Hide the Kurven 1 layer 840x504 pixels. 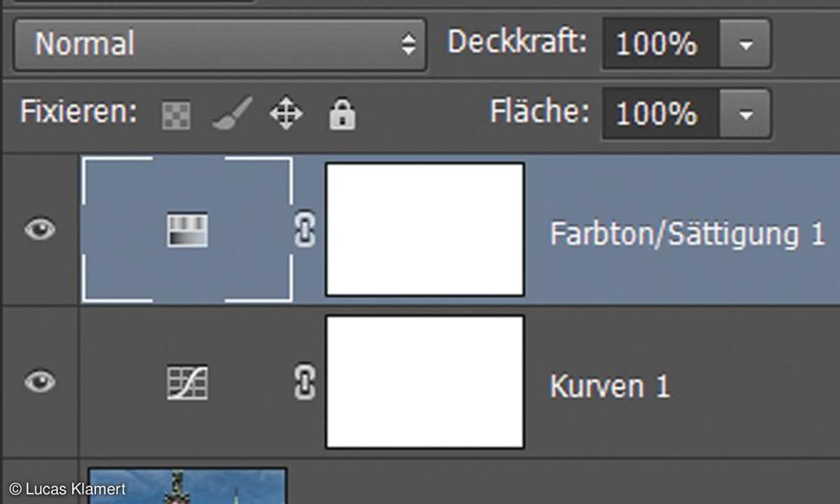click(40, 382)
